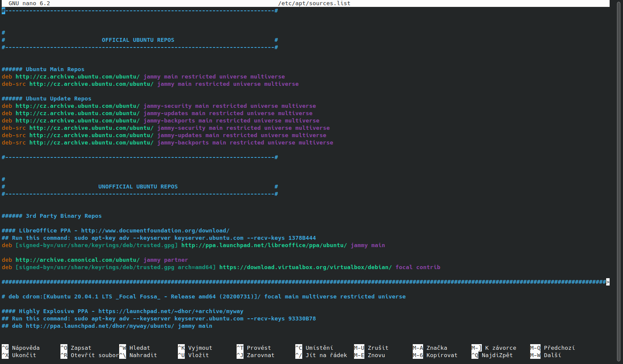Screen dimensions: 623x364
Task: Click the archive.canonical.com 'jammy partner' line
Action: click(95, 260)
